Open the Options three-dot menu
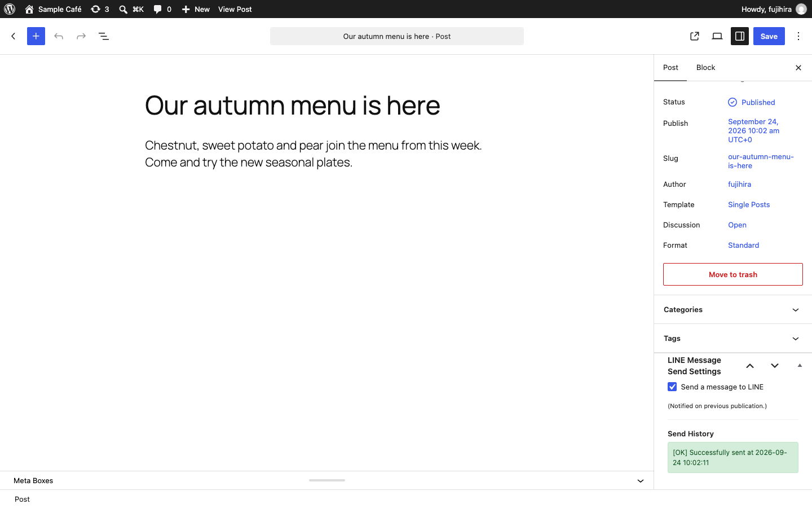Screen dimensions: 812x508 click(x=798, y=36)
